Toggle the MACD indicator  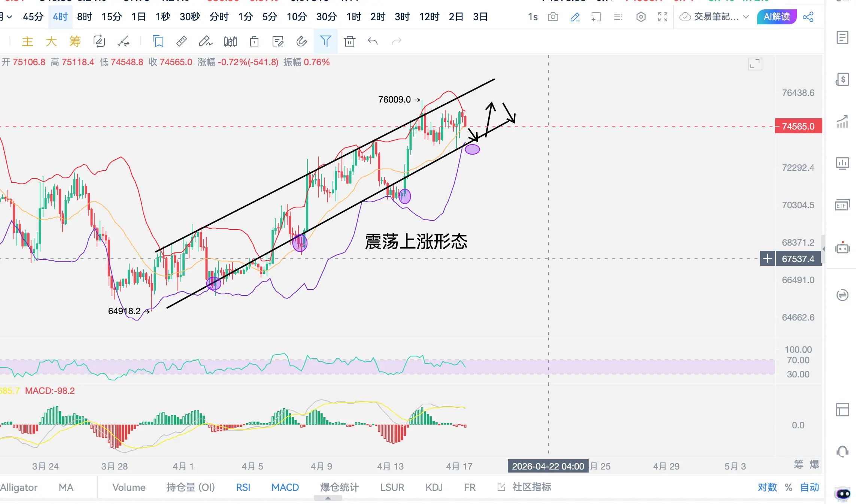click(285, 487)
